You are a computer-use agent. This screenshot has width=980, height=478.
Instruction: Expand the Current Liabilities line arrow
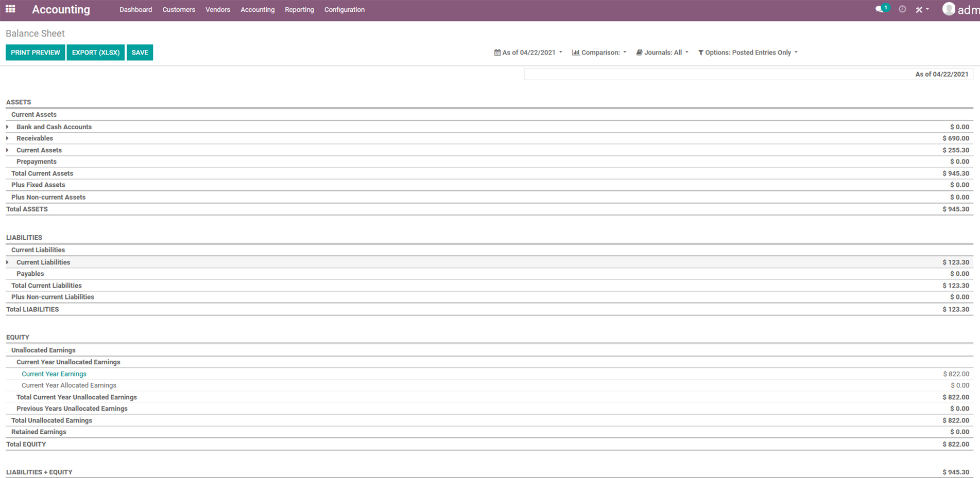[x=8, y=262]
